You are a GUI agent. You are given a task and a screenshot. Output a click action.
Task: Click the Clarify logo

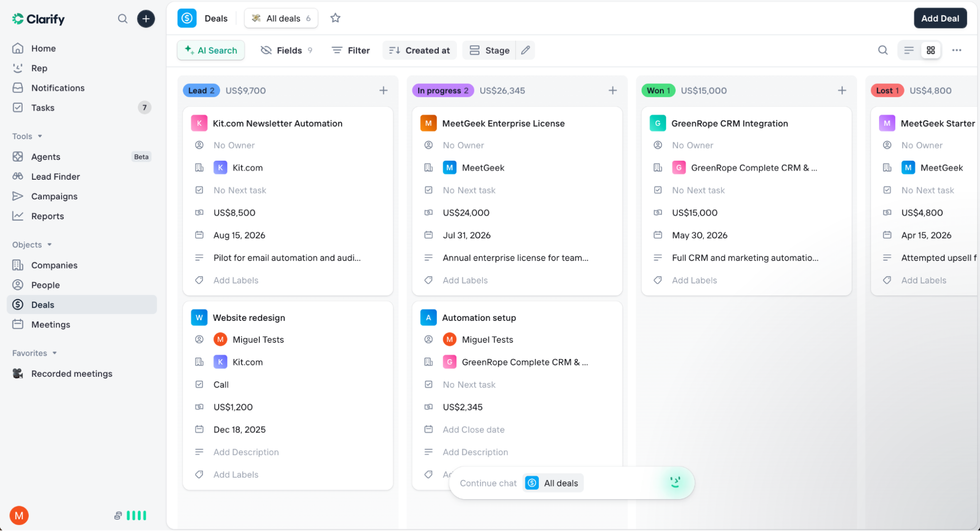[38, 19]
